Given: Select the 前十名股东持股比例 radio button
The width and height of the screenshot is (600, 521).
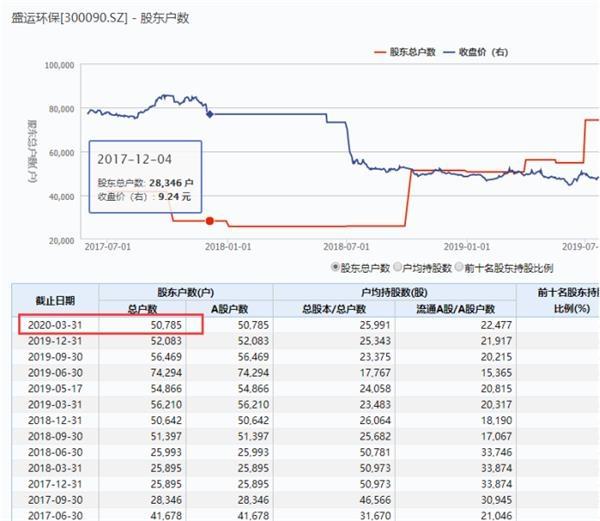Looking at the screenshot, I should point(458,268).
